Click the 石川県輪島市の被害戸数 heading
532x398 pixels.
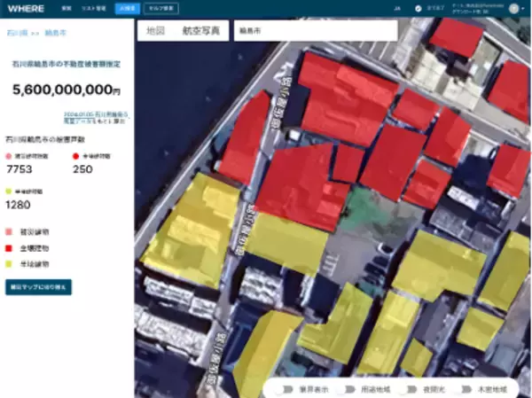(45, 139)
